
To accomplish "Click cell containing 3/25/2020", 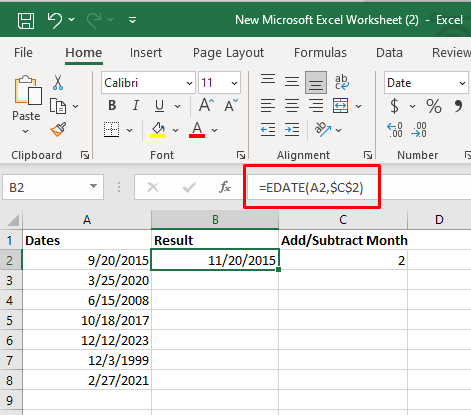I will (87, 280).
